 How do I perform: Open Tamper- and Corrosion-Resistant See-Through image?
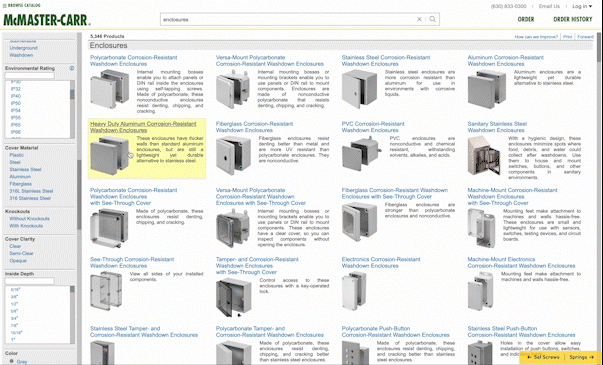[x=233, y=297]
